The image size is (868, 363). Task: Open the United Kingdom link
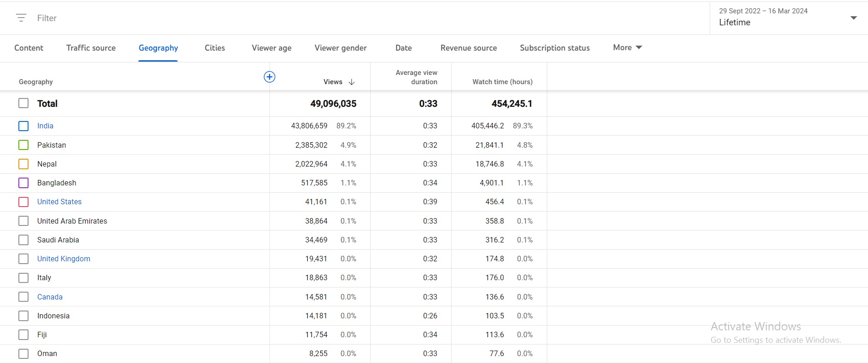point(63,259)
